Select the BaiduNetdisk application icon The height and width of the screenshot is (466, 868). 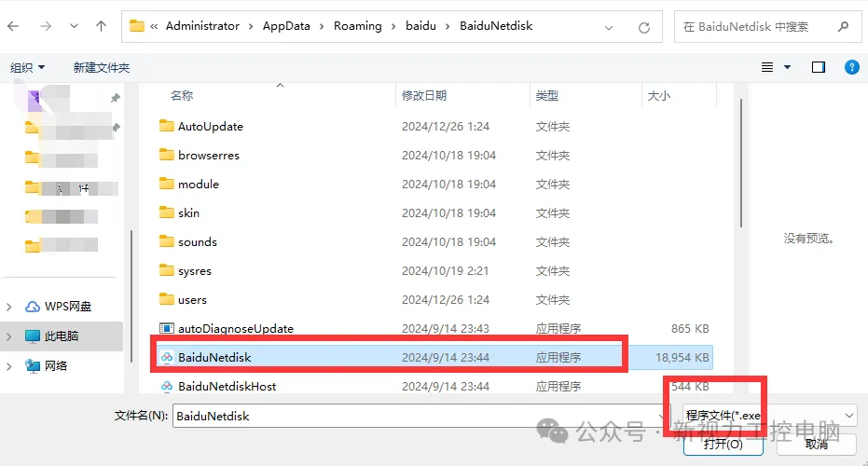(167, 358)
